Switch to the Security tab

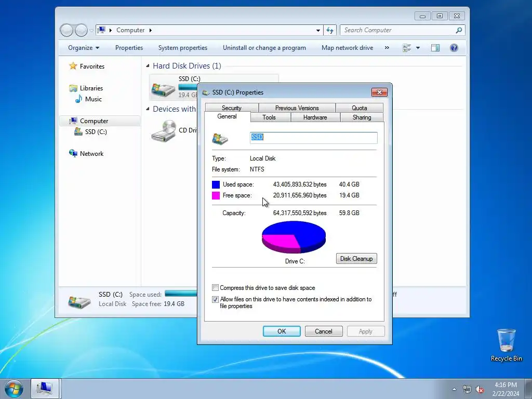(x=232, y=108)
